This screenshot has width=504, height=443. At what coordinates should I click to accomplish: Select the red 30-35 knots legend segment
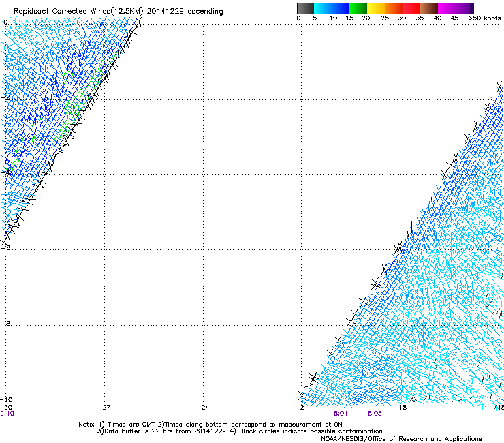point(411,8)
